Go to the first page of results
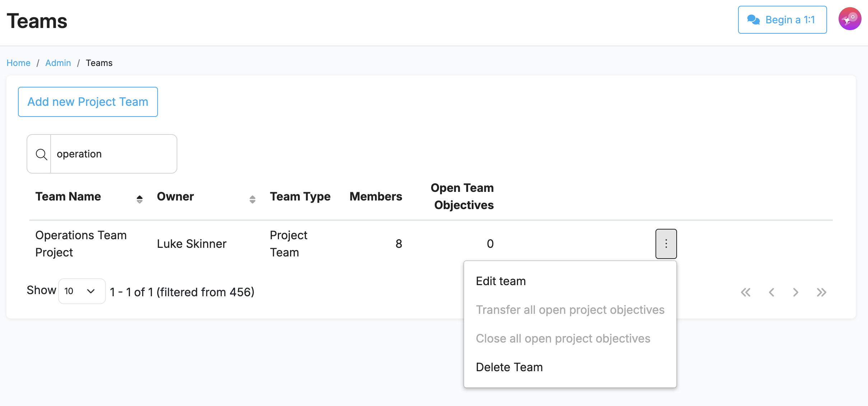The width and height of the screenshot is (868, 406). click(746, 292)
